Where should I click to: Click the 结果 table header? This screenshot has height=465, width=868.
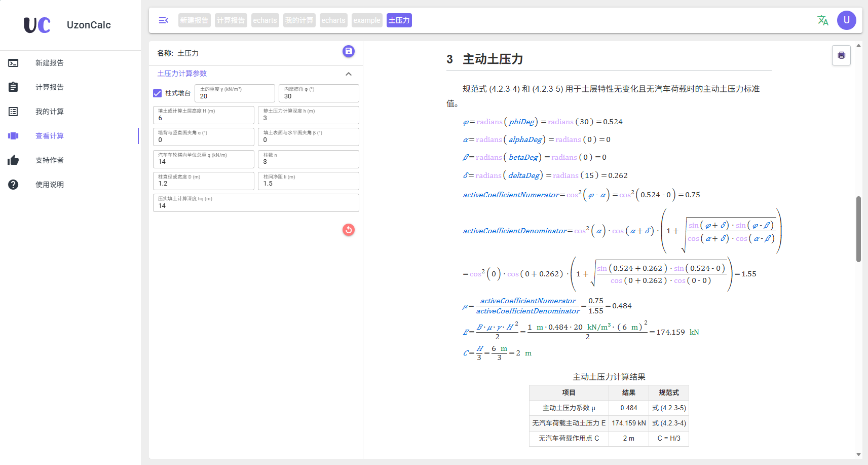tap(629, 392)
